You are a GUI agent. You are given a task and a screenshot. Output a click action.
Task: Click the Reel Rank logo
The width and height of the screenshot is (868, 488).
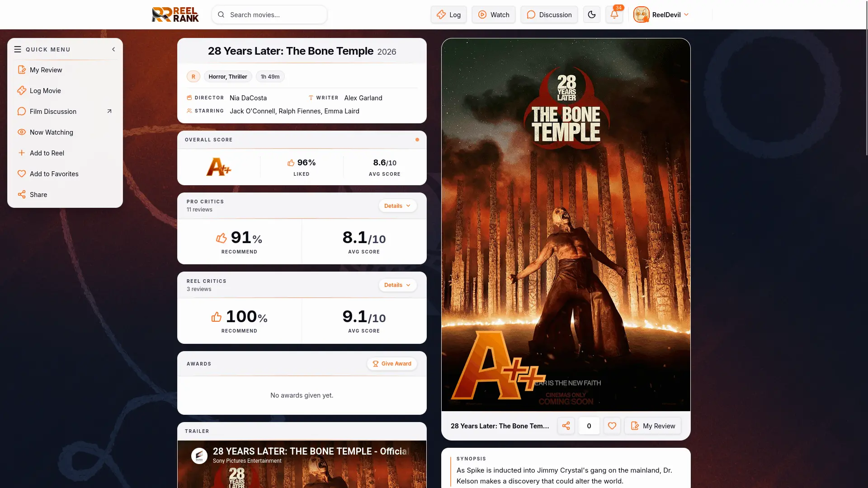point(175,14)
